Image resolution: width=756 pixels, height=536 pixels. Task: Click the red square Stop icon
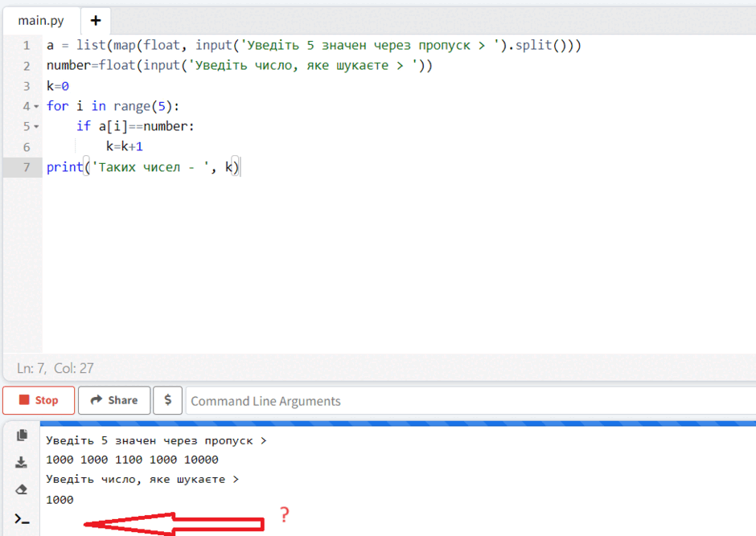click(24, 399)
